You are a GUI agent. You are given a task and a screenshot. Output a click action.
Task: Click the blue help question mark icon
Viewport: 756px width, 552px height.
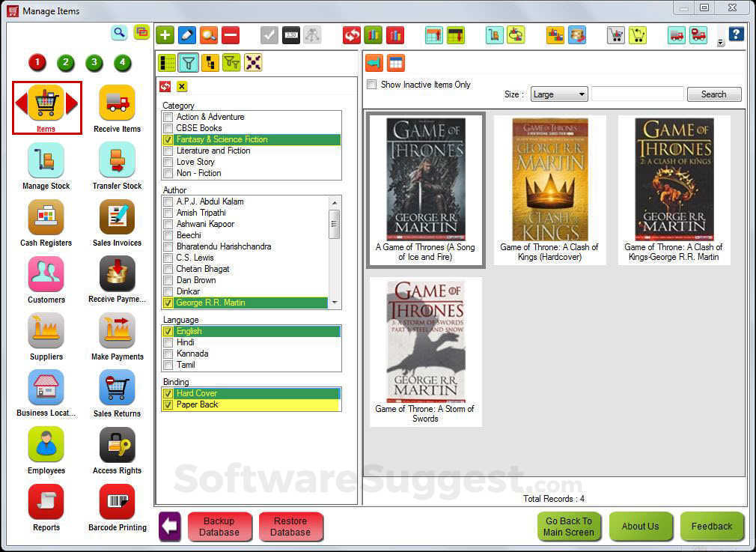[736, 34]
